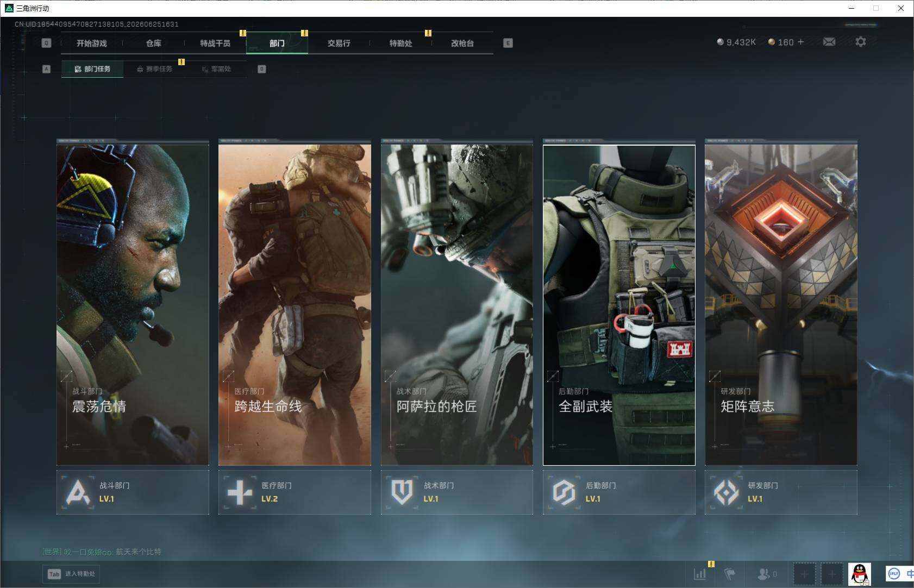Click the 矩阵意志 card corner expand icon
The width and height of the screenshot is (914, 588).
tap(715, 376)
